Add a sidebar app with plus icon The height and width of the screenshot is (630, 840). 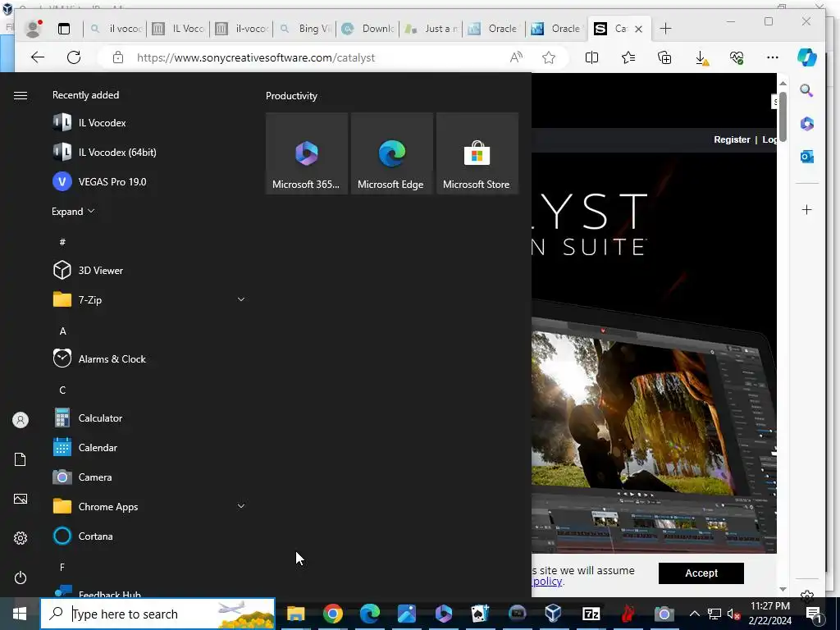click(x=807, y=209)
